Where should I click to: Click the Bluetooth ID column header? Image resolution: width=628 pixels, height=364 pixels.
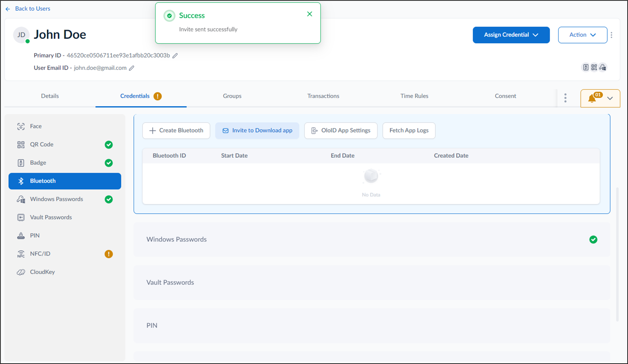click(x=169, y=155)
